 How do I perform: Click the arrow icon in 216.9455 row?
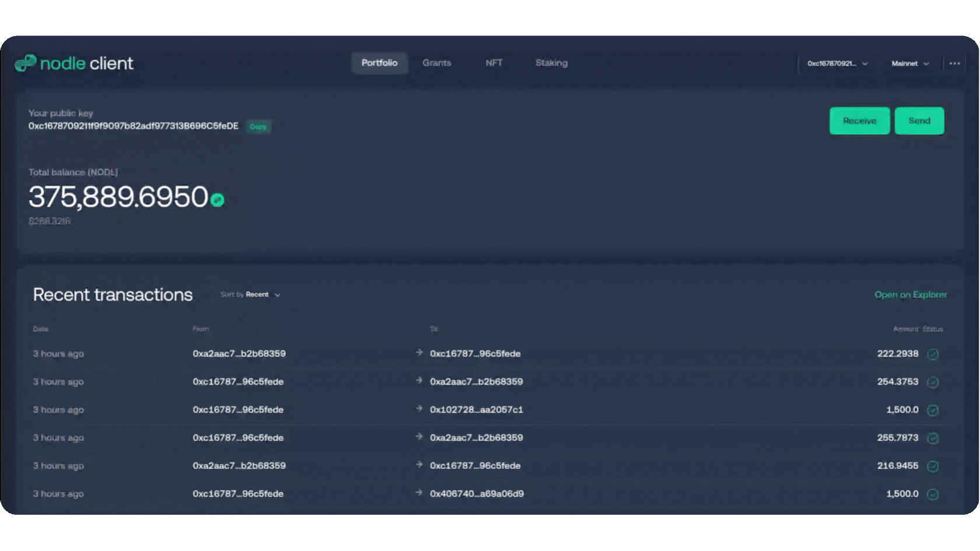click(419, 464)
